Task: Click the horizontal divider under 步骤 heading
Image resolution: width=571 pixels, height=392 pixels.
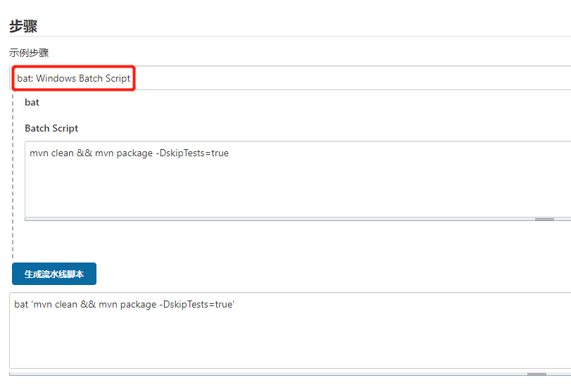Action: pyautogui.click(x=282, y=37)
